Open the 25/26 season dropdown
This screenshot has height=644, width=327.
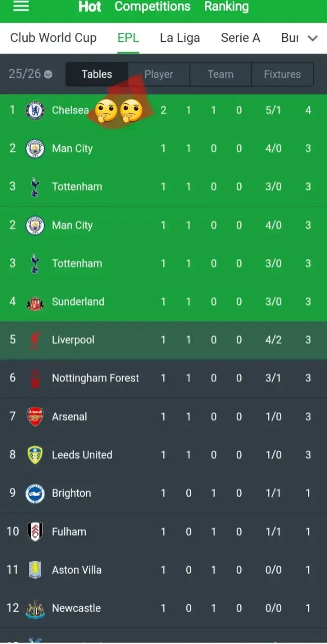30,74
